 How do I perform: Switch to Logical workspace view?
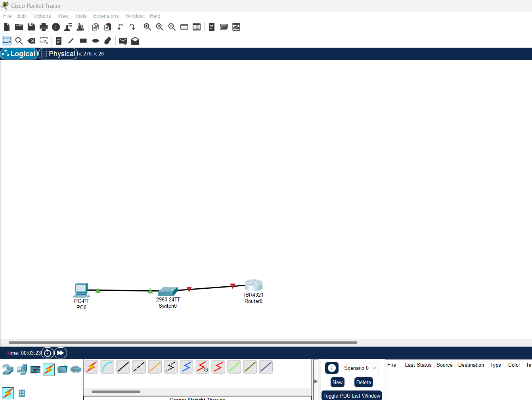coord(19,54)
